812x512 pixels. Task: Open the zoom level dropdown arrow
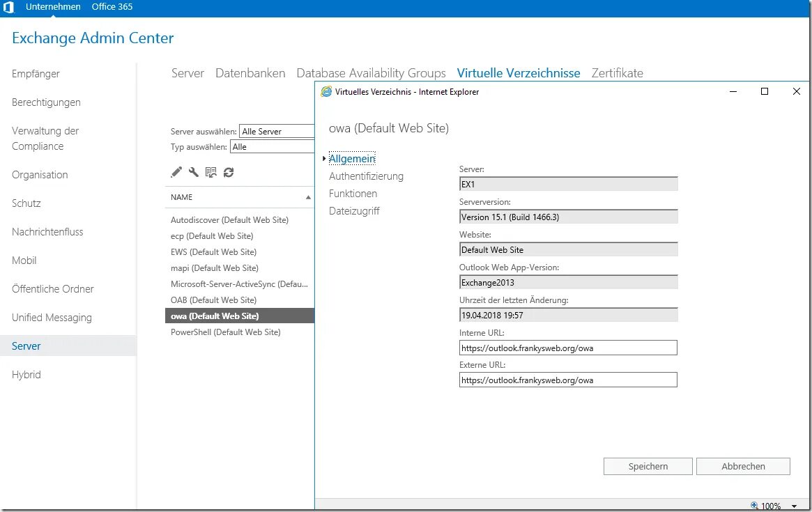coord(794,506)
